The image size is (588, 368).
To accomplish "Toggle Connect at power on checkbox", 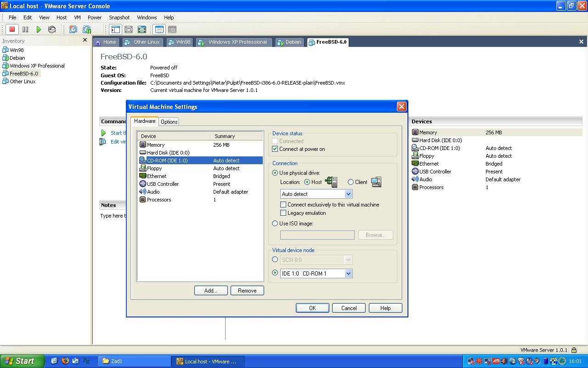I will click(x=275, y=149).
